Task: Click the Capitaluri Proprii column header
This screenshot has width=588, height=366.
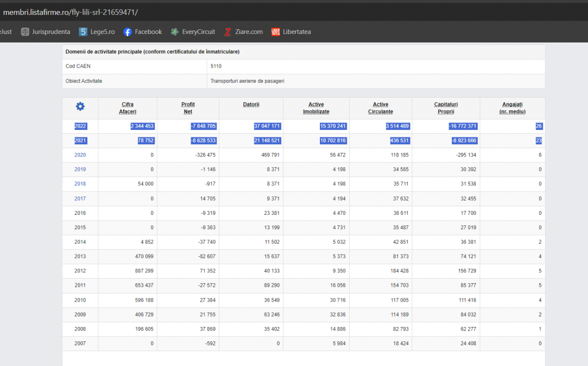Action: [x=446, y=108]
